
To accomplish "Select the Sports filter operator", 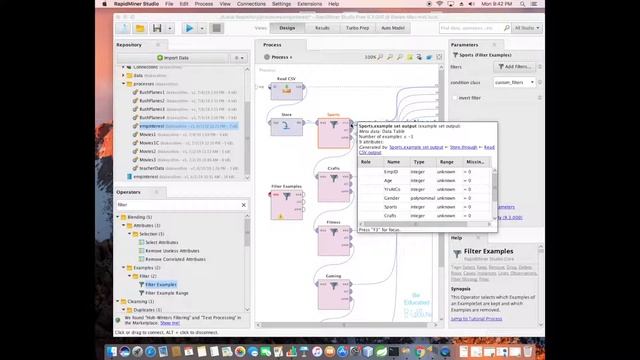I will pos(334,133).
